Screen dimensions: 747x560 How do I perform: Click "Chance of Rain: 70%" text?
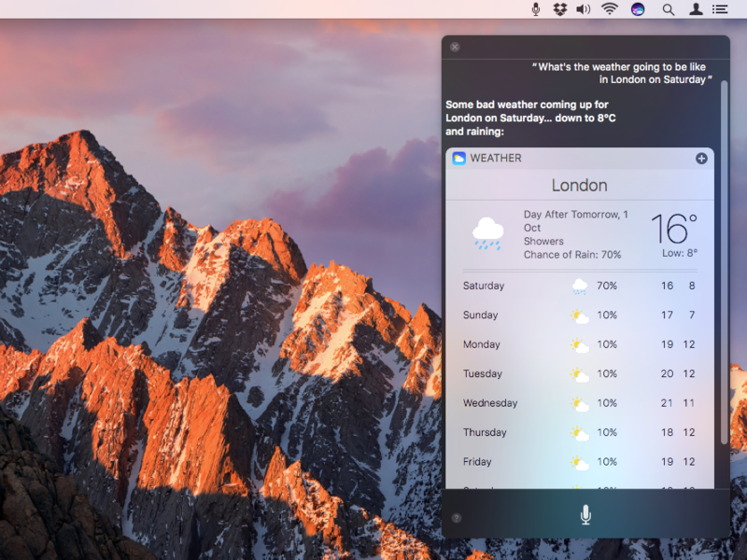coord(572,255)
